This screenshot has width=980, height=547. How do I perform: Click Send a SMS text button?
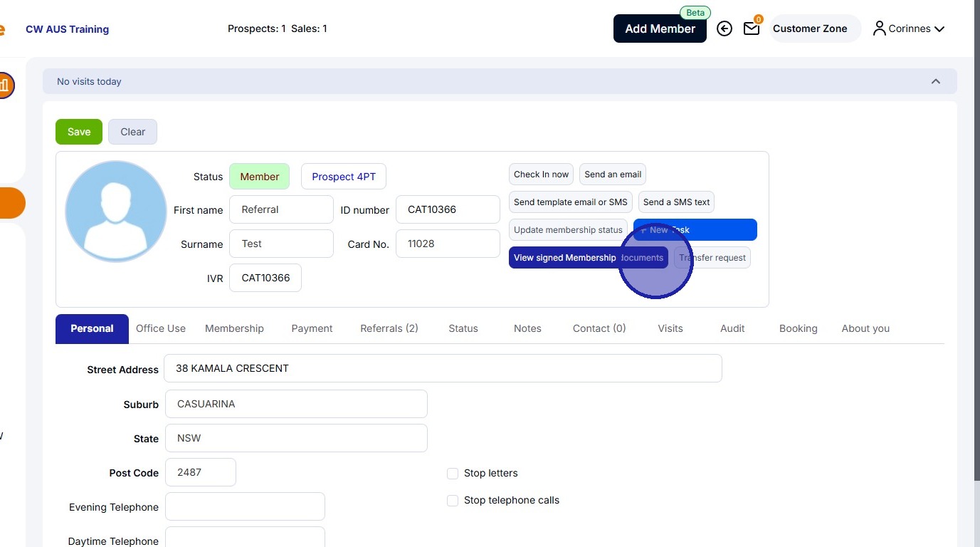676,202
